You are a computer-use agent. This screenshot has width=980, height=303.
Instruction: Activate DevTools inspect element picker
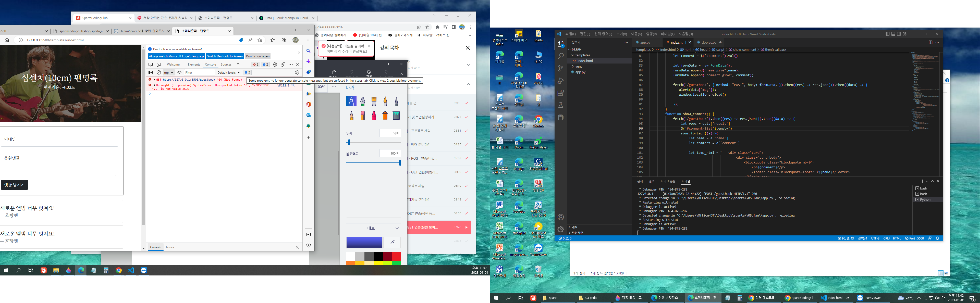(151, 65)
